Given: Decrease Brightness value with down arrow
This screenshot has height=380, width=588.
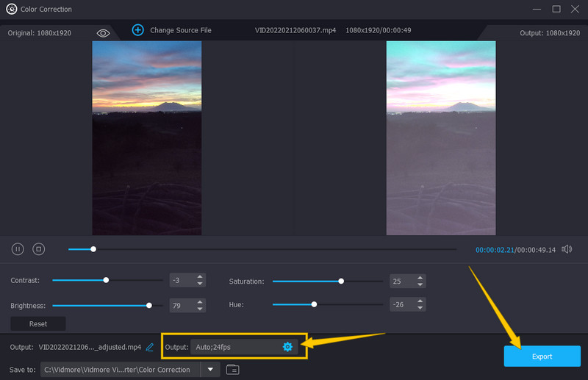Looking at the screenshot, I should click(200, 308).
